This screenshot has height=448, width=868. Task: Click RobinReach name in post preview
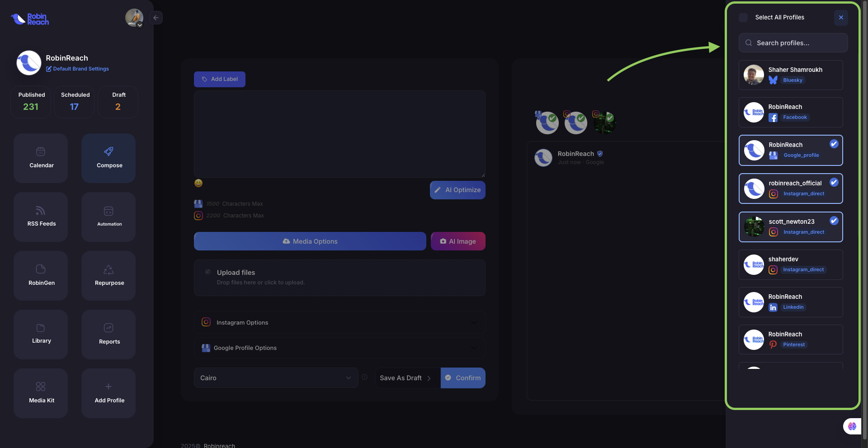[x=576, y=154]
